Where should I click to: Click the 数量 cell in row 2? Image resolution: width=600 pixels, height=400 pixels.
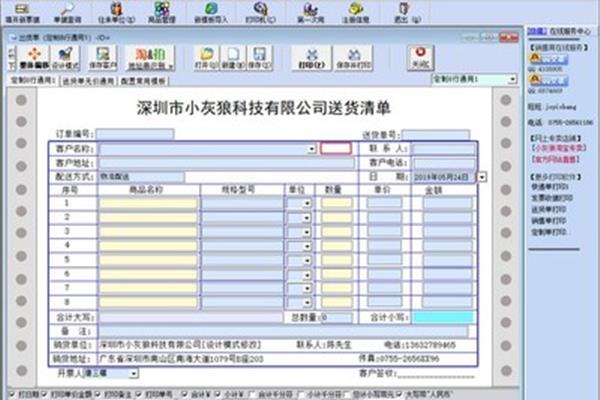pyautogui.click(x=336, y=217)
